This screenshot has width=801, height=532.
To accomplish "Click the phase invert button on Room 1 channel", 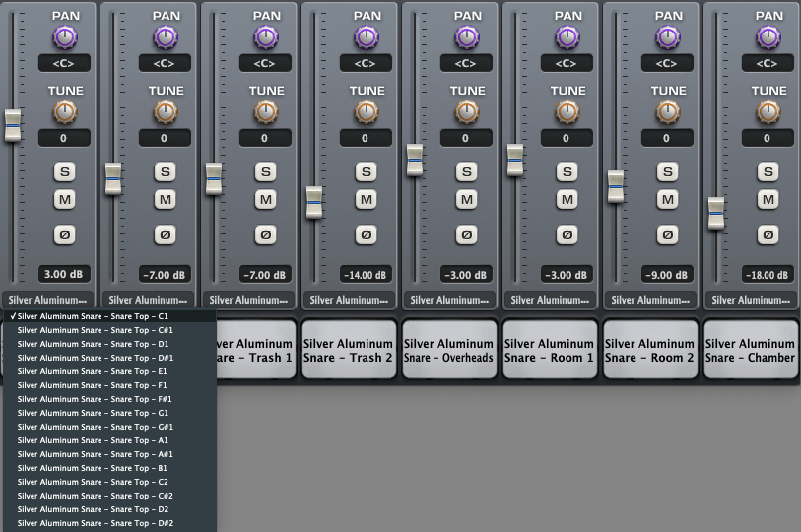I will pos(567,235).
